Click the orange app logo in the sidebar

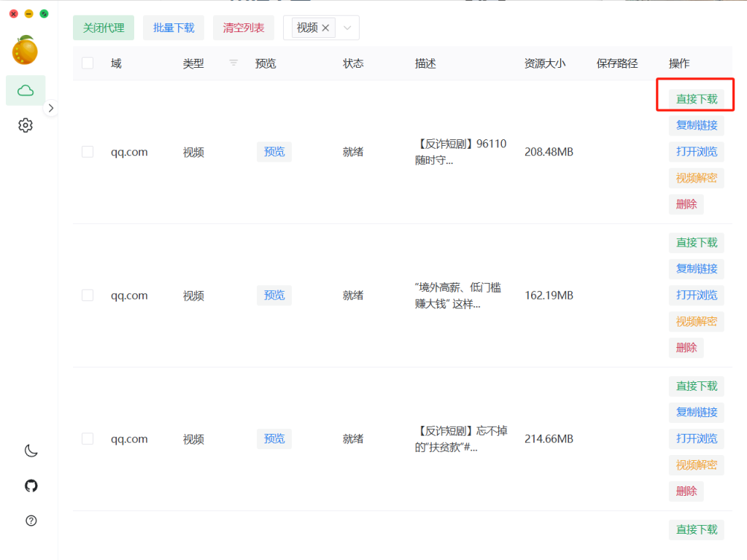(26, 50)
